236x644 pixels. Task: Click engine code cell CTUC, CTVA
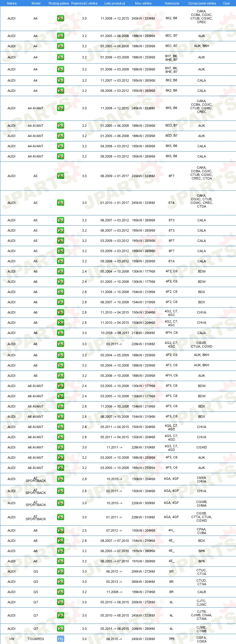coord(202,572)
